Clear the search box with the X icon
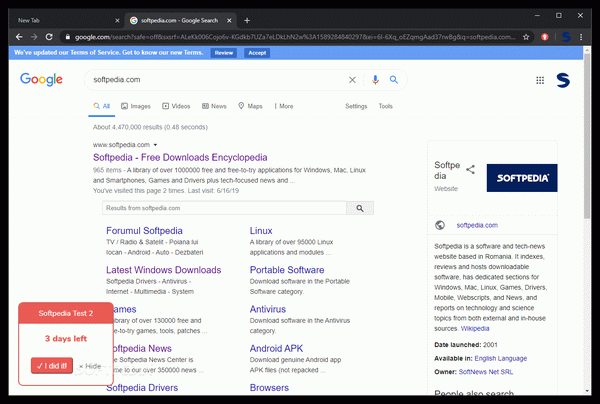This screenshot has height=404, width=600. pos(352,80)
